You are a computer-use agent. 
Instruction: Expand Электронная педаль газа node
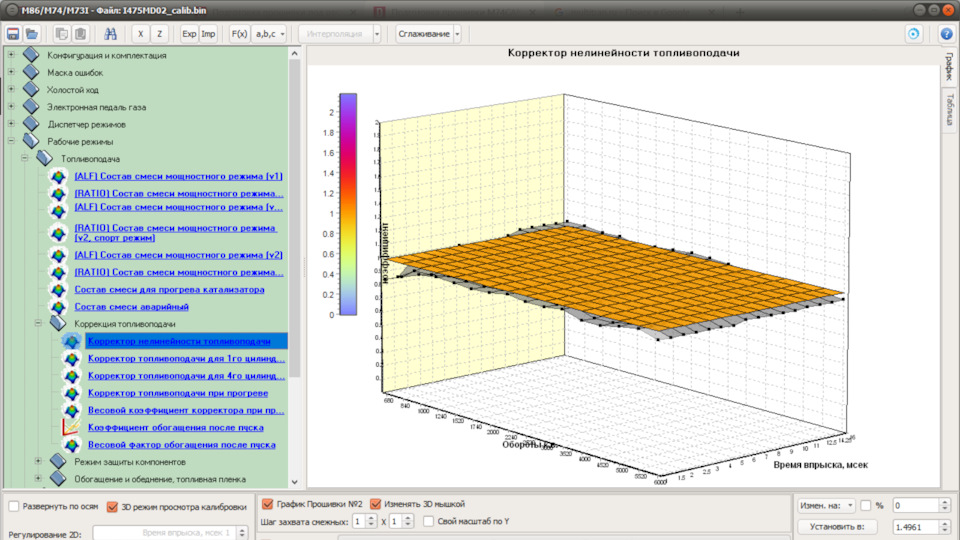pos(11,106)
